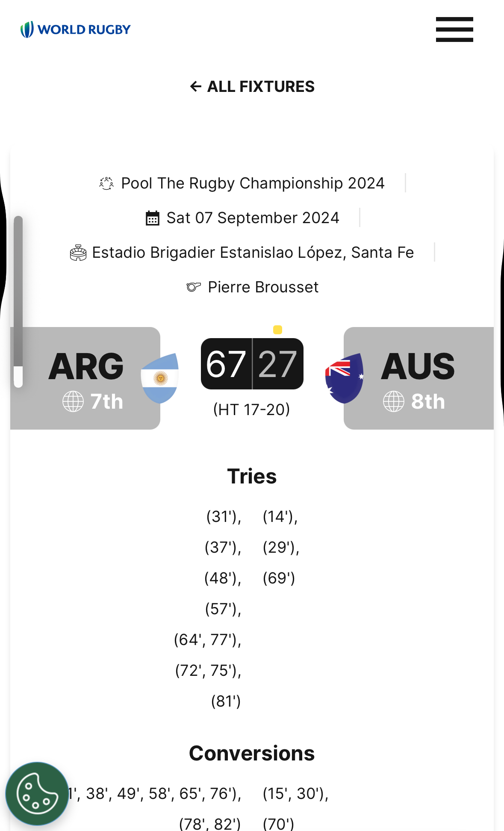
Task: Click the pool icon beside Rugby Championship
Action: pos(106,183)
